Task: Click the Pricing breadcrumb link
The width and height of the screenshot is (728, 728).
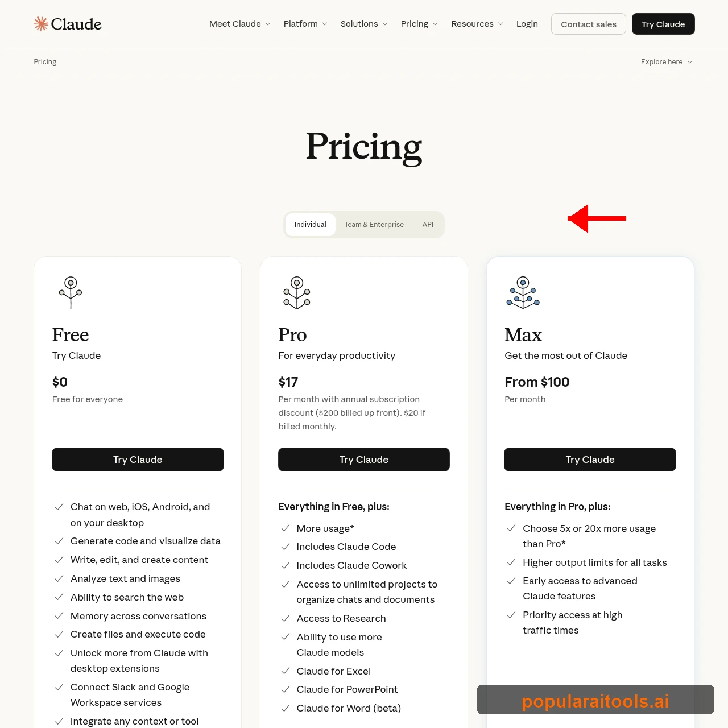Action: point(45,61)
